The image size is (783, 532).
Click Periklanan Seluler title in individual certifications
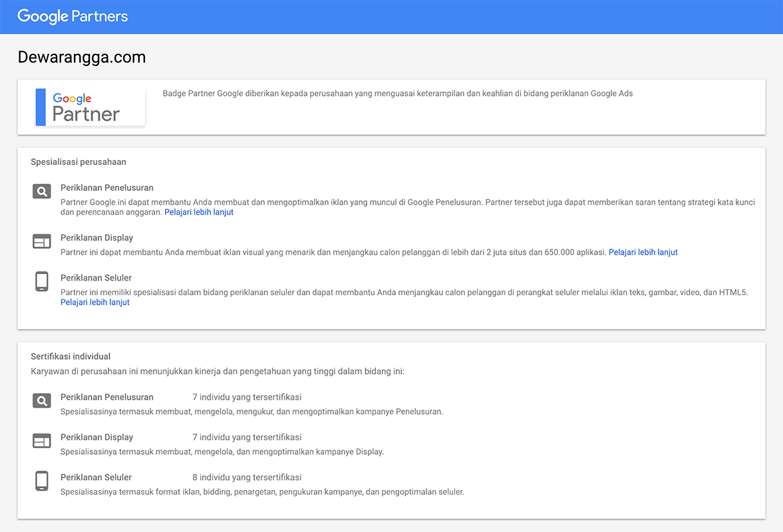point(96,477)
